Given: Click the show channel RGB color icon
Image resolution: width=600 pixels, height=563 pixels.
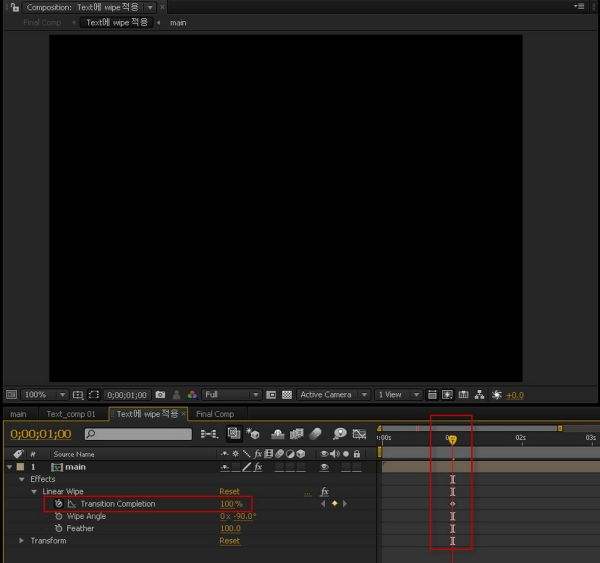Looking at the screenshot, I should coord(192,395).
